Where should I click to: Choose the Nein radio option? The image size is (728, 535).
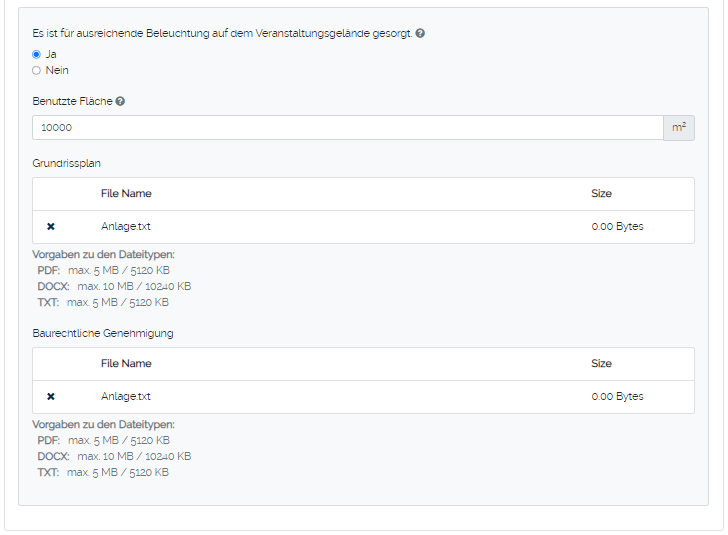click(37, 70)
